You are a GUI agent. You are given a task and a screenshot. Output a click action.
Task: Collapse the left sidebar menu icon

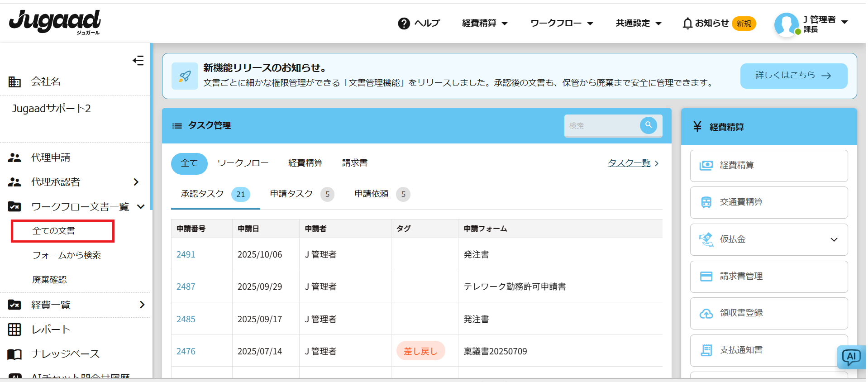[x=138, y=61]
